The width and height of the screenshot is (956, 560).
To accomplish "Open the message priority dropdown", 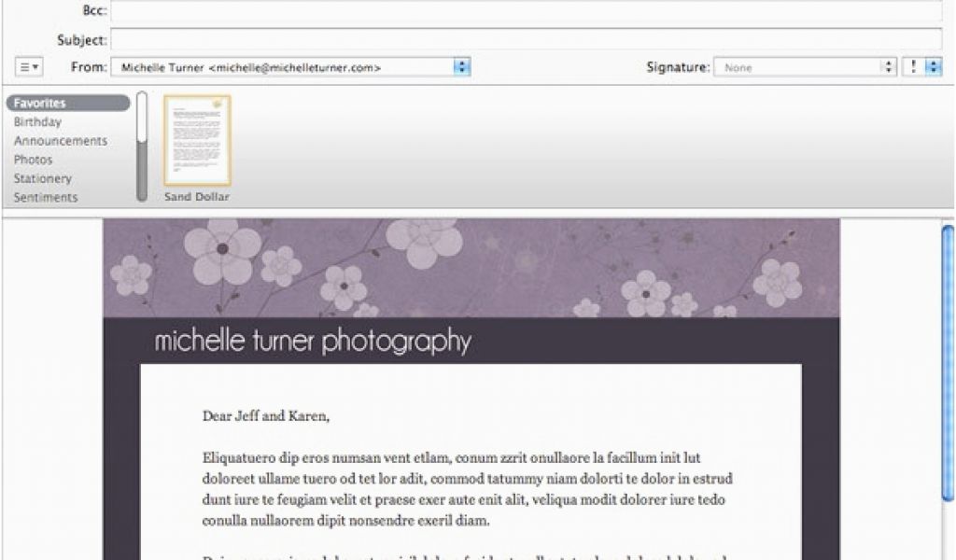I will point(922,67).
